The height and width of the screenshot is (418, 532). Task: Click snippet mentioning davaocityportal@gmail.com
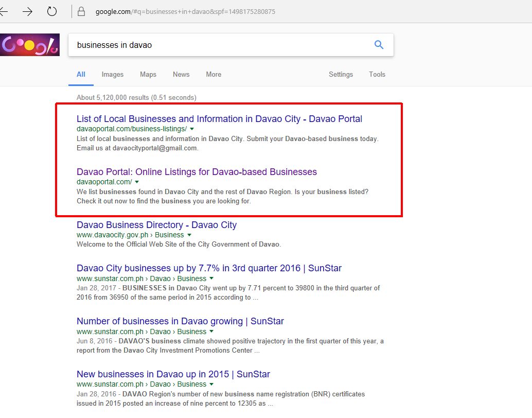[227, 143]
